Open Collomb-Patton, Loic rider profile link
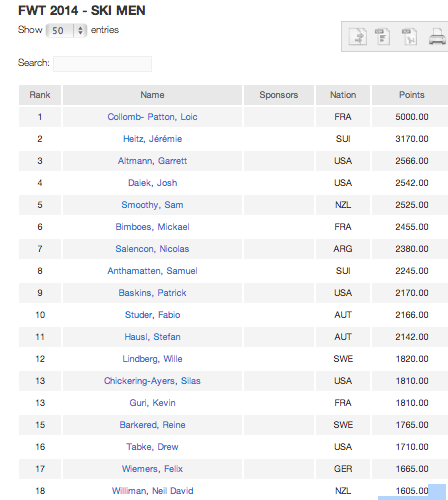The width and height of the screenshot is (448, 500). (x=152, y=117)
